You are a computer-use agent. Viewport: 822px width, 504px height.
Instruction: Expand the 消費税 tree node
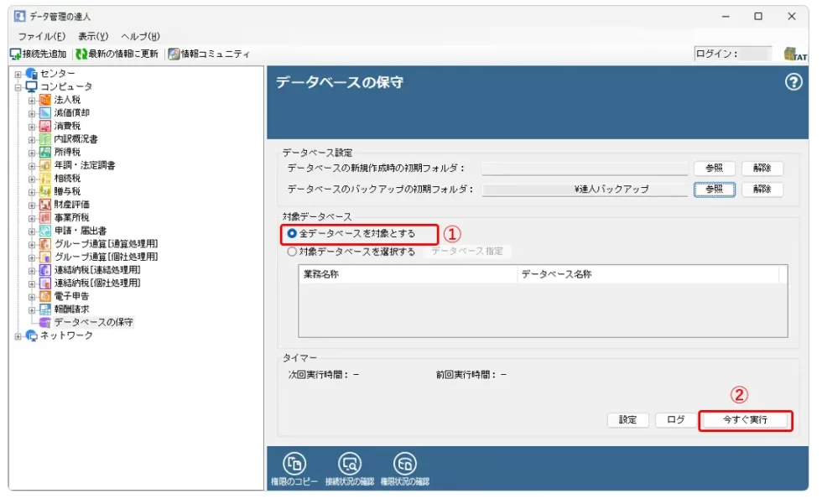click(x=32, y=126)
